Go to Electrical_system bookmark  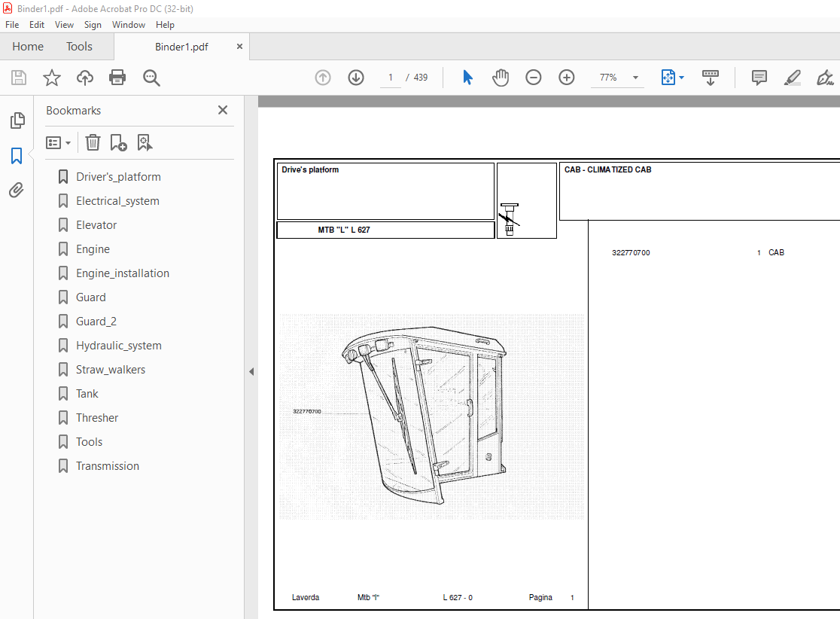(x=118, y=201)
